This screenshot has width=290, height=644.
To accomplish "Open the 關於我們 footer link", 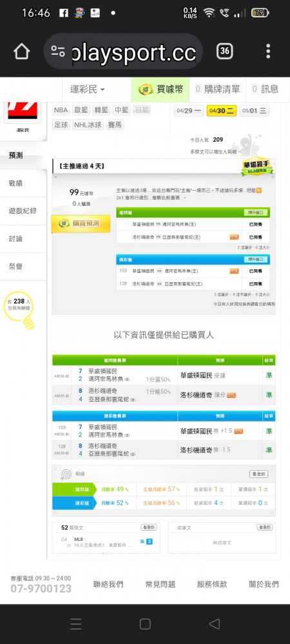I will pos(264,584).
